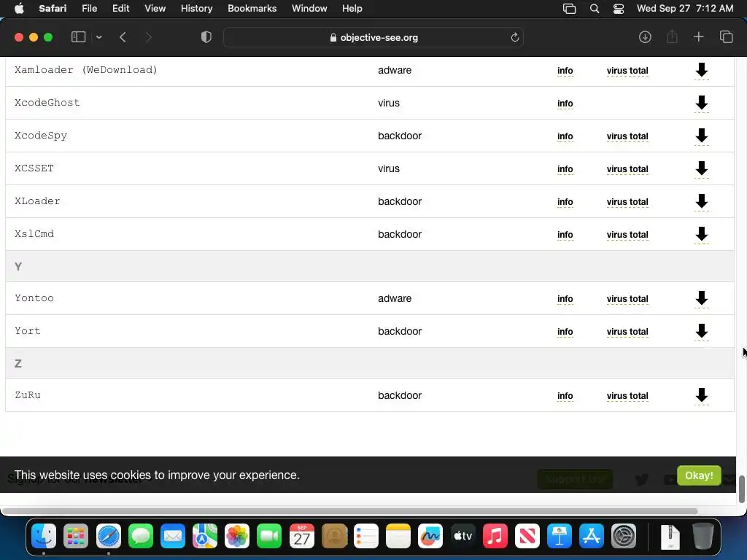The image size is (747, 560).
Task: Download the XcodeSpy sample
Action: point(701,136)
